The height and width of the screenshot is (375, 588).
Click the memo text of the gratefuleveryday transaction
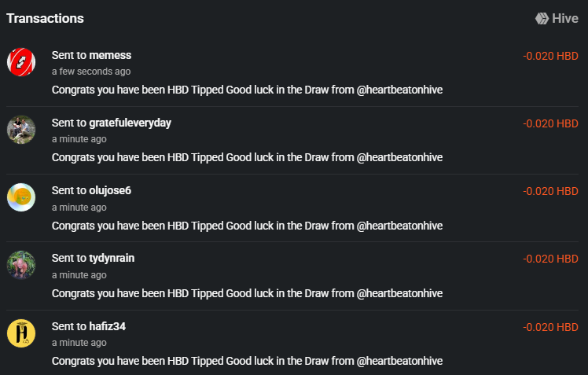click(x=247, y=157)
